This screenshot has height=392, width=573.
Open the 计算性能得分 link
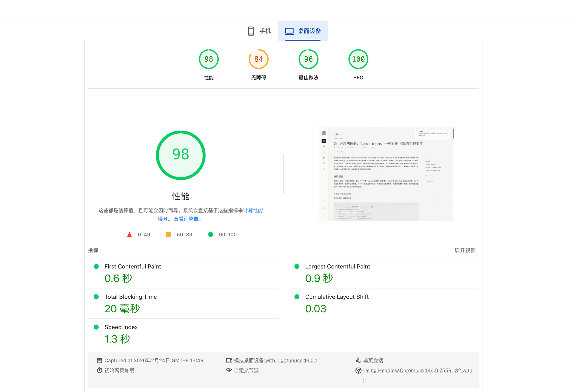pyautogui.click(x=253, y=210)
